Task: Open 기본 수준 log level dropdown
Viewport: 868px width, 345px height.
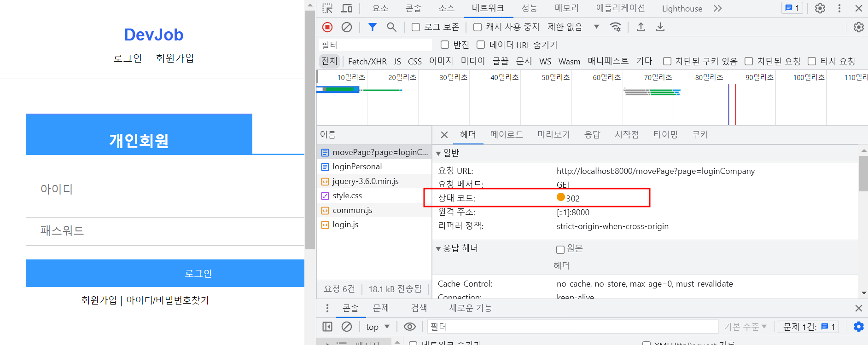Action: [x=745, y=327]
